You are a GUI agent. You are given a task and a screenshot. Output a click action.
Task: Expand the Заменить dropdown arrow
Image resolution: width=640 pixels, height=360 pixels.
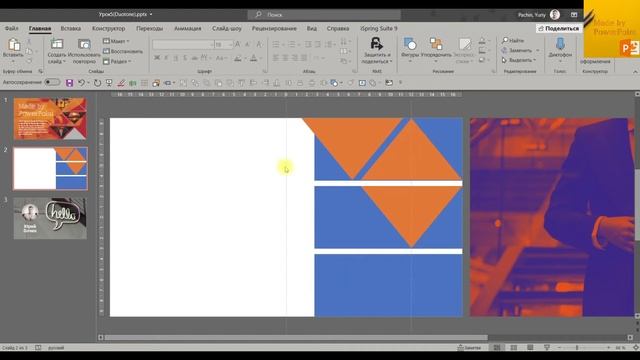coord(538,50)
